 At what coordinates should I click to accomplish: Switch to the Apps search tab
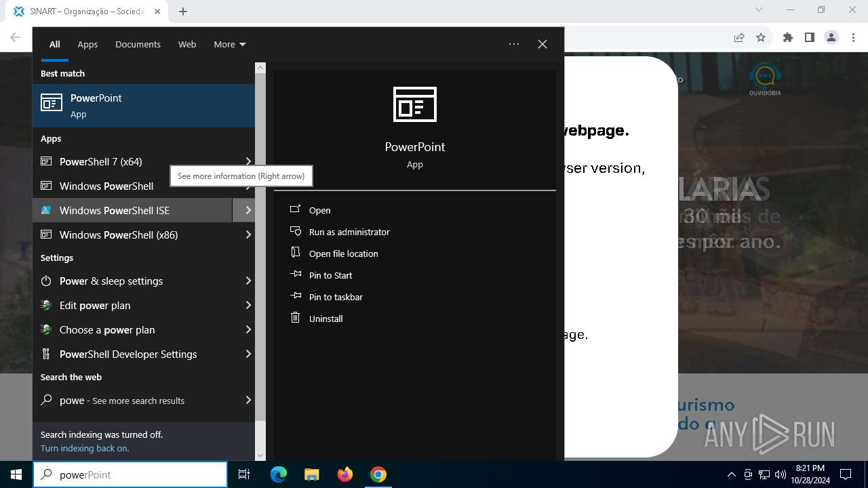click(x=87, y=44)
